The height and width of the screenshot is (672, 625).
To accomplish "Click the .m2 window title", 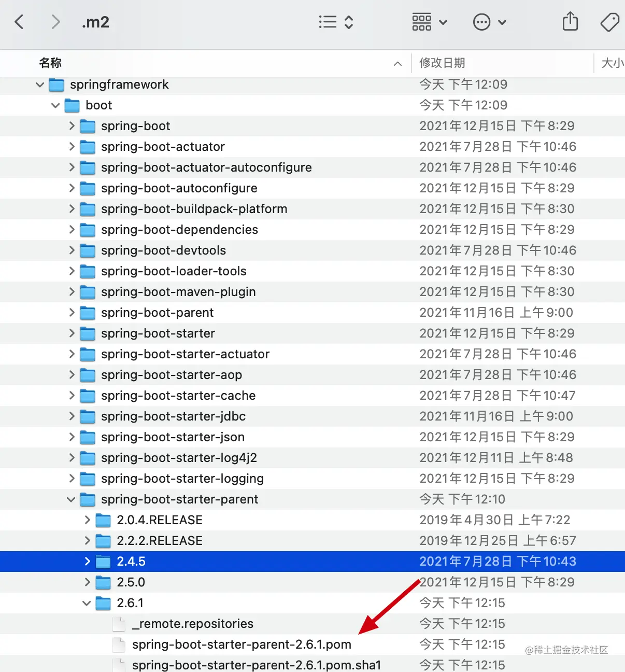I will [x=95, y=22].
